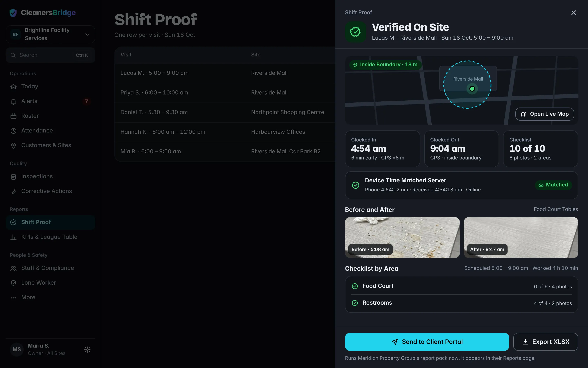Export the shift proof as XLSX

546,342
